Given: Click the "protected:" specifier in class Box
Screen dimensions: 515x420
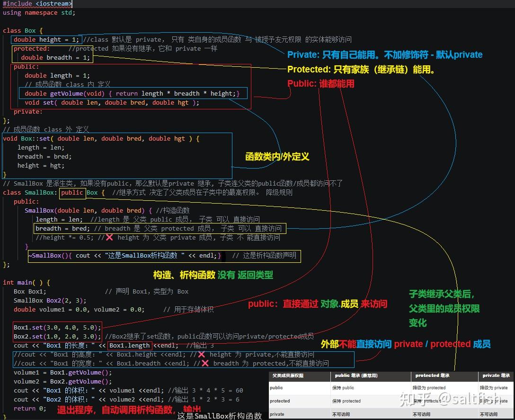Looking at the screenshot, I should (32, 49).
